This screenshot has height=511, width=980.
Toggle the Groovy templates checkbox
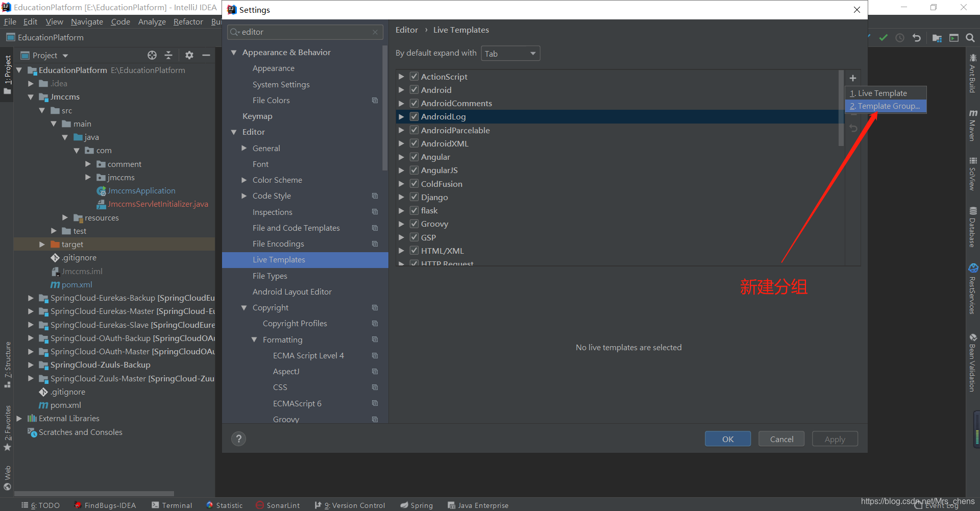click(414, 224)
